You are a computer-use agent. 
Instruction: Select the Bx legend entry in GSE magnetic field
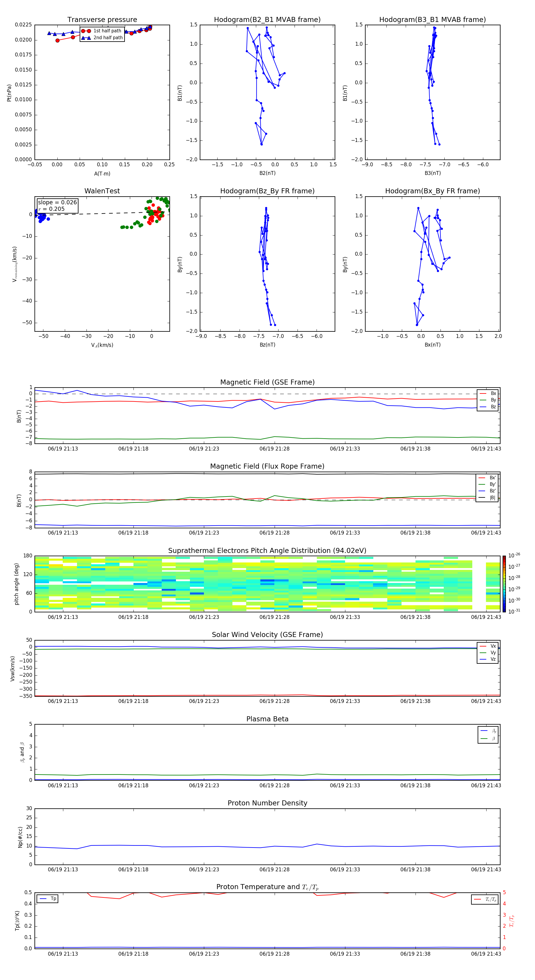pyautogui.click(x=488, y=393)
